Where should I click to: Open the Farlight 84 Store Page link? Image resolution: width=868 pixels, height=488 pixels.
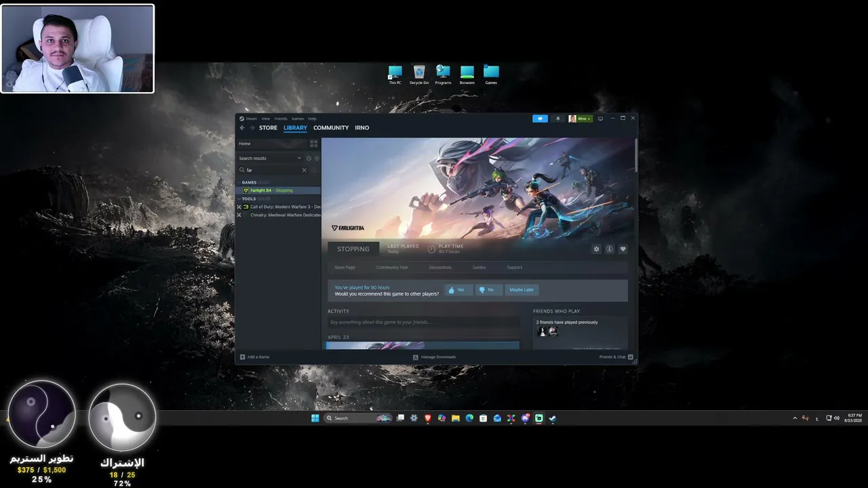point(344,267)
